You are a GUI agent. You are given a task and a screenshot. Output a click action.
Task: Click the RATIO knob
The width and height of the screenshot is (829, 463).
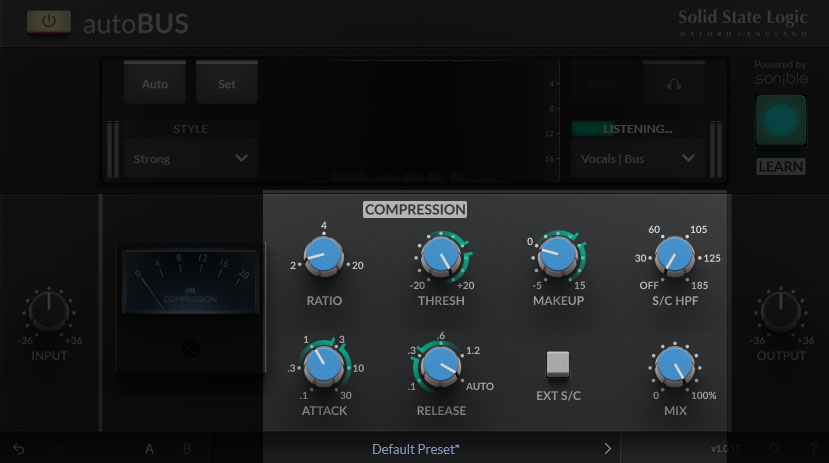point(324,258)
